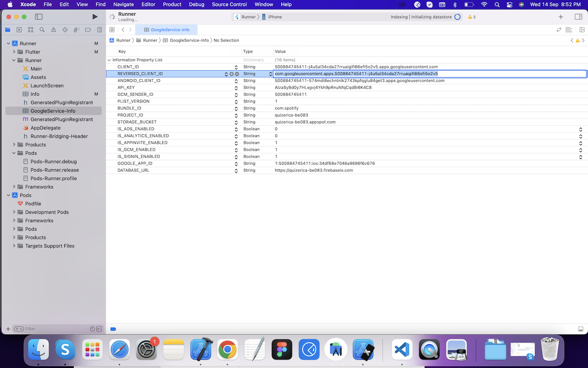
Task: Open the Report navigator
Action: coord(100,30)
